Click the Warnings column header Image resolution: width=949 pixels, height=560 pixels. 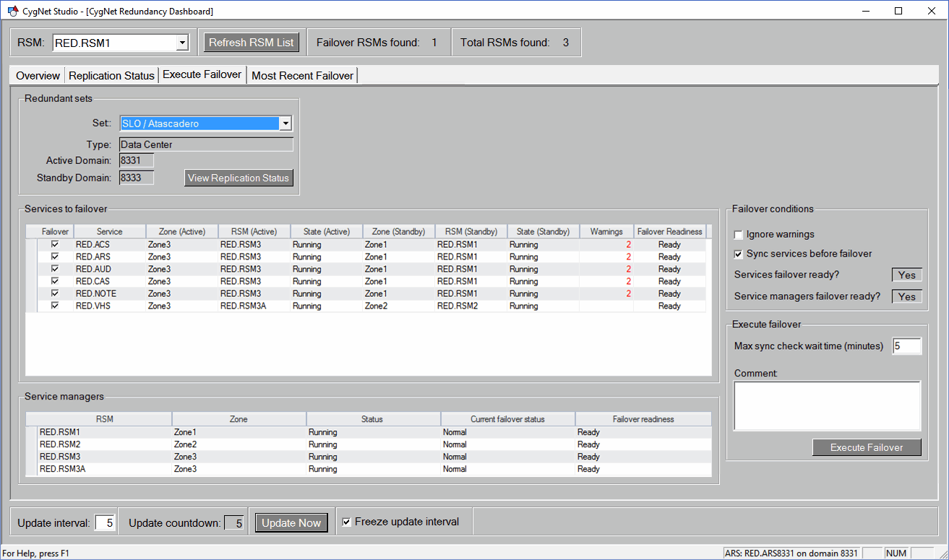tap(606, 232)
